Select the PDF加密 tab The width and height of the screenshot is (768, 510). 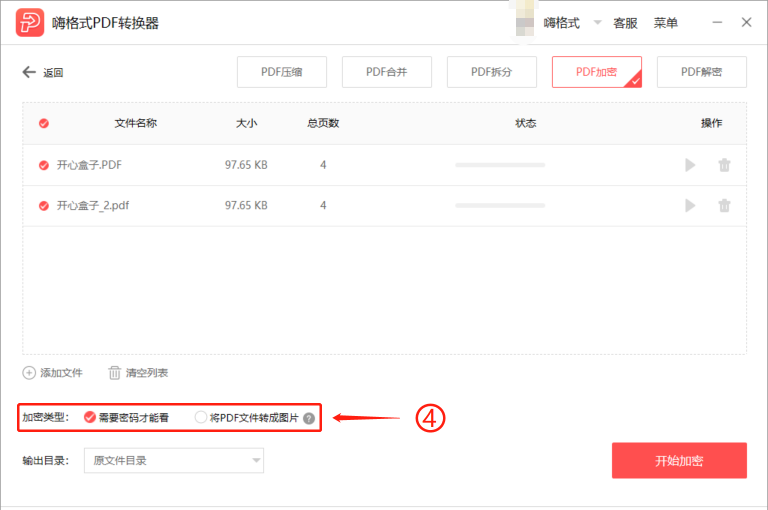coord(597,72)
